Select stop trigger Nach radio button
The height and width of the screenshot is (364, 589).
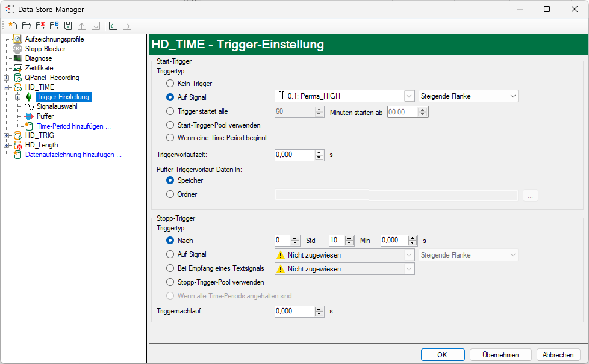coord(170,241)
